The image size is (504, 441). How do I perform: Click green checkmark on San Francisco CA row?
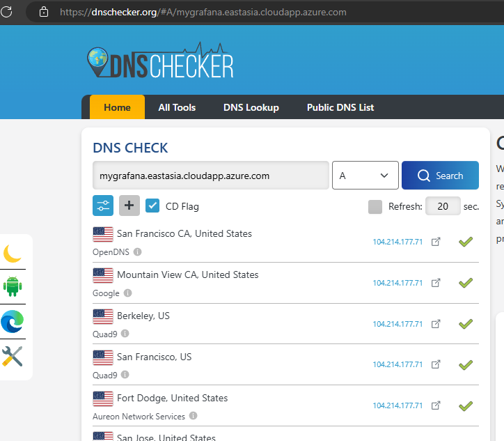[x=466, y=242]
